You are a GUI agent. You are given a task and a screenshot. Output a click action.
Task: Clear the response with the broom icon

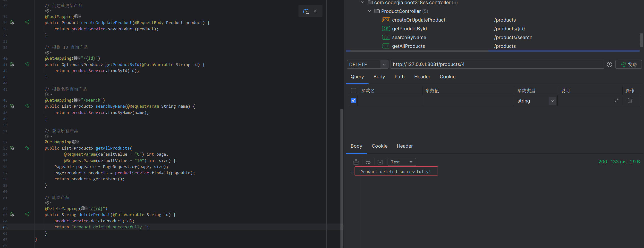[356, 162]
